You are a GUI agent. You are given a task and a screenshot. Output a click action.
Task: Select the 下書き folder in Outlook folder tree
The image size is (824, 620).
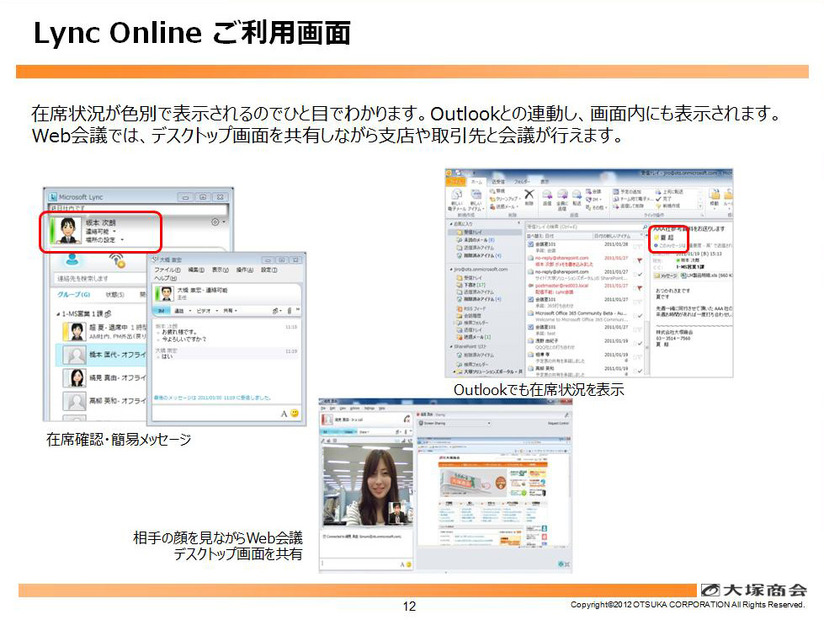point(472,284)
